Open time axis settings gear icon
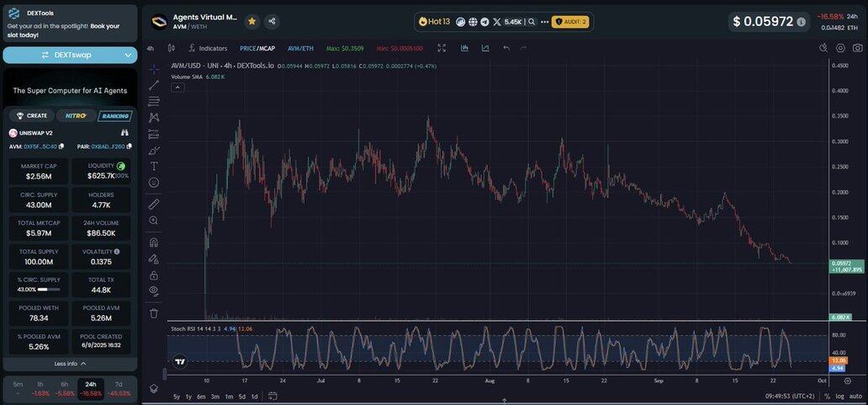The image size is (868, 405). pyautogui.click(x=848, y=381)
